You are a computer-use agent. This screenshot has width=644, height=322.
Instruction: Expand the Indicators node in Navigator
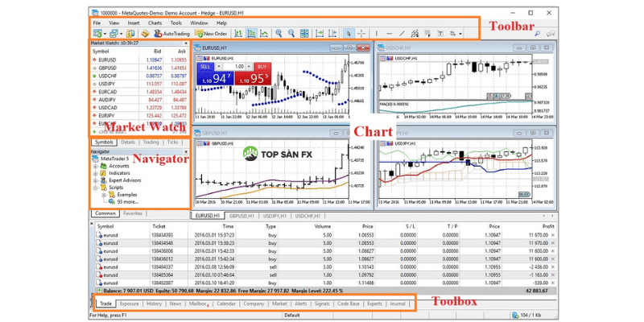pyautogui.click(x=96, y=173)
